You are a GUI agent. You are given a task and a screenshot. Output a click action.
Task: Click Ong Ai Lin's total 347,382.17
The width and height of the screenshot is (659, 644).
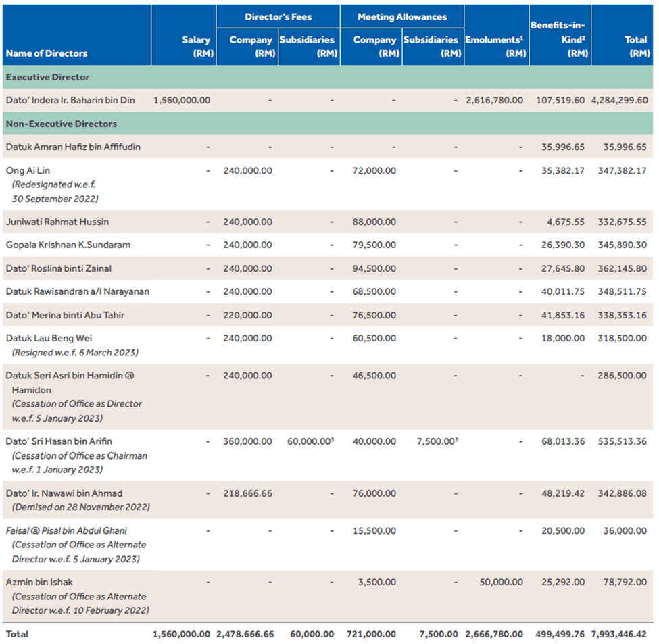click(x=621, y=170)
